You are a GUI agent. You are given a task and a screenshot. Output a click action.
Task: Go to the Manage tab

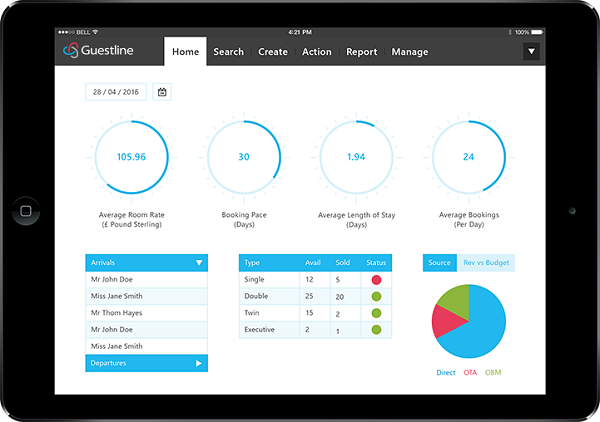click(x=409, y=52)
